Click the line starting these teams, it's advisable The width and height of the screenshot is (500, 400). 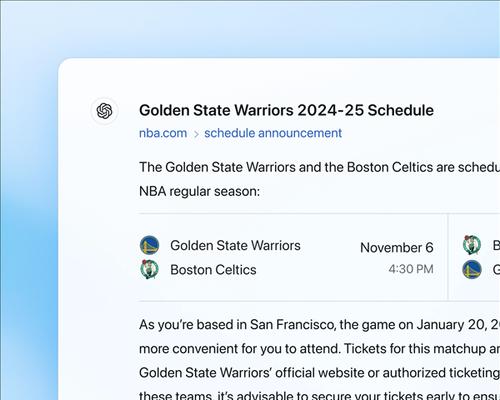pos(319,395)
